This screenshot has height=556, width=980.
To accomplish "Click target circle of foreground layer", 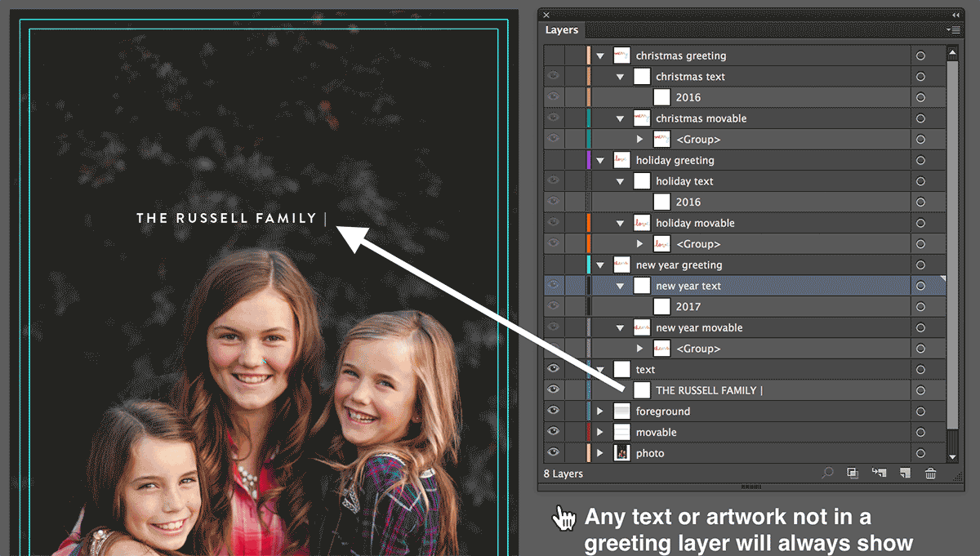I will (x=920, y=411).
